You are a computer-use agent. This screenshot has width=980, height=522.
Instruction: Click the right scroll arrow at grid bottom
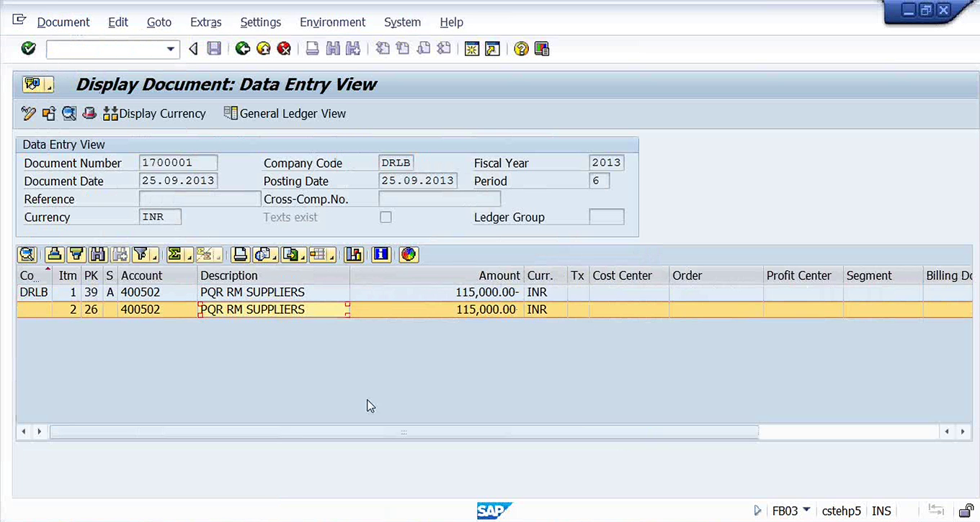[964, 432]
